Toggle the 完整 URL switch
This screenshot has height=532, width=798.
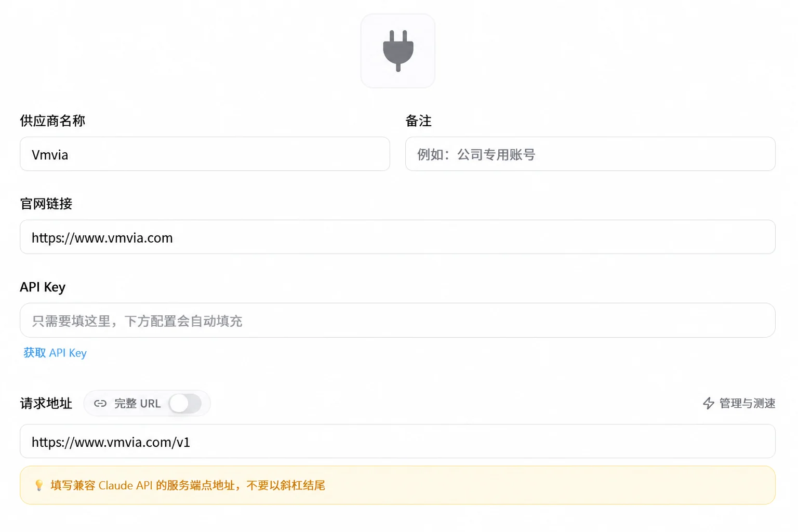185,403
